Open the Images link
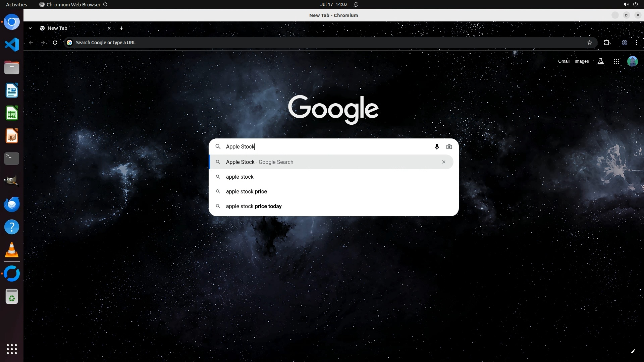The width and height of the screenshot is (644, 362). [x=581, y=61]
